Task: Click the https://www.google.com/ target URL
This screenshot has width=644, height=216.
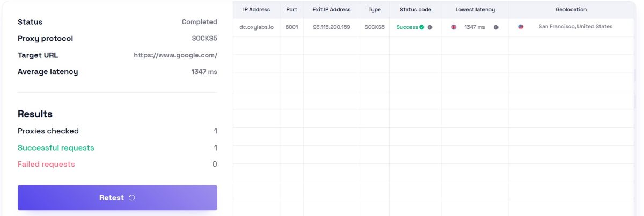Action: (x=175, y=55)
